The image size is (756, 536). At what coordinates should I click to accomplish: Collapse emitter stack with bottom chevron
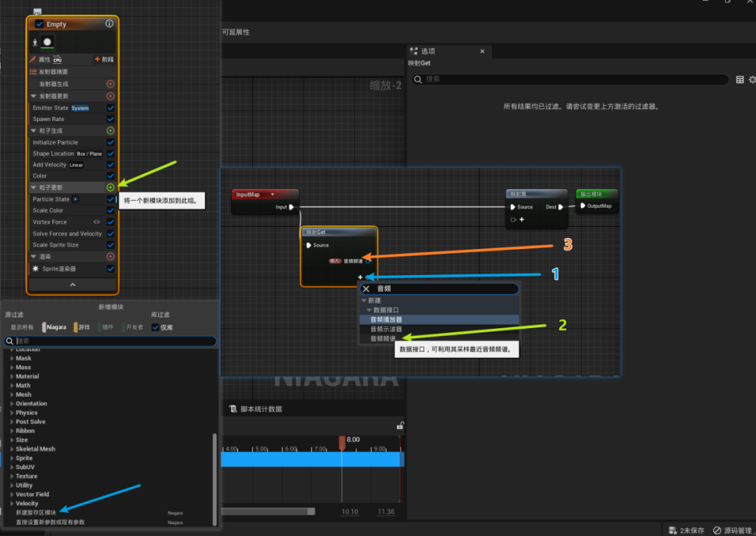[72, 285]
